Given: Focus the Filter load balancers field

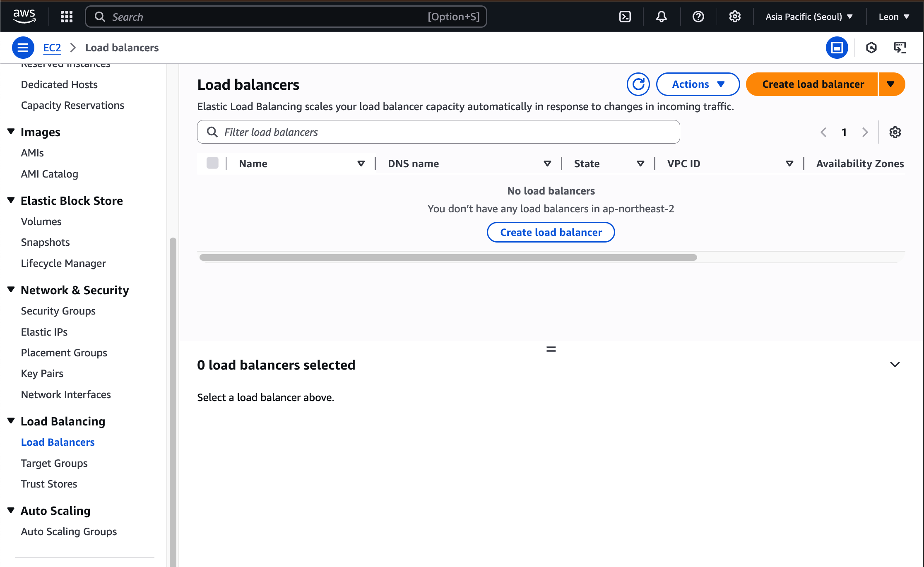Looking at the screenshot, I should click(x=439, y=132).
